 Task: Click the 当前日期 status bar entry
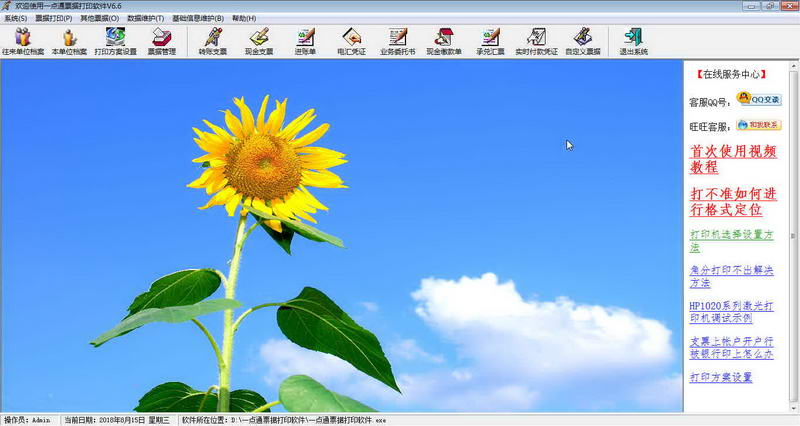pyautogui.click(x=116, y=420)
